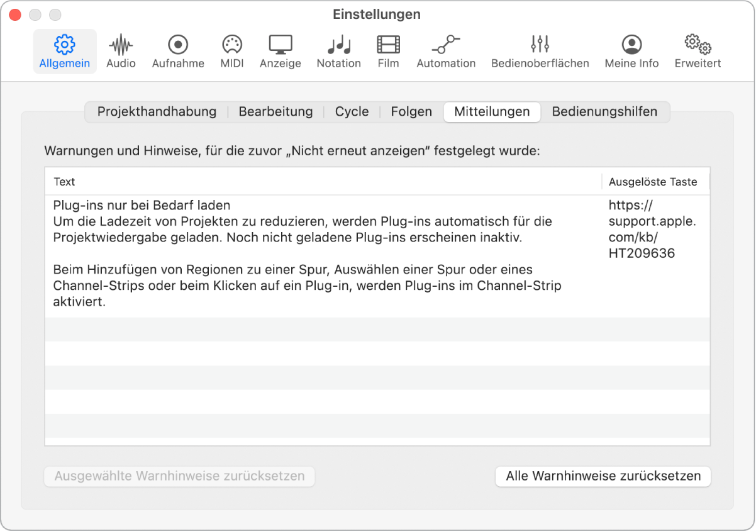Click the Ausgelöste Taste column header

655,182
